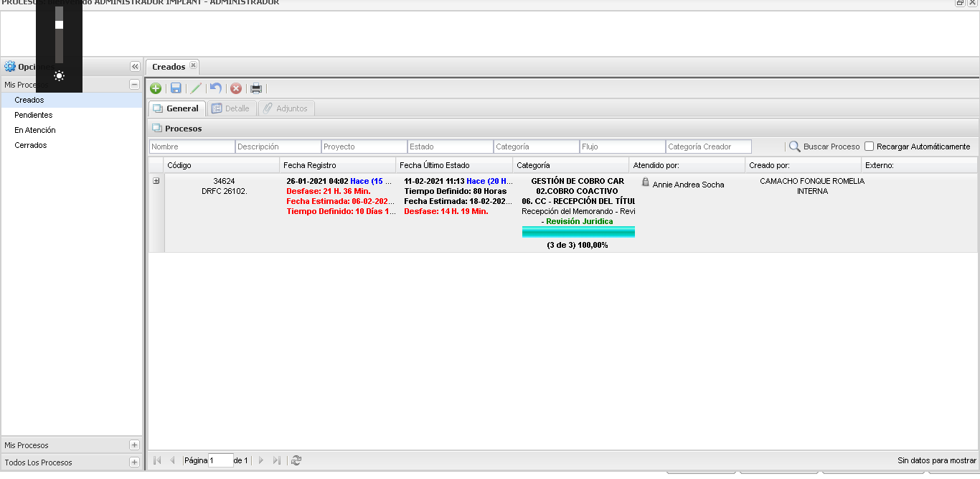Click the Nombre filter input field
980x479 pixels.
(192, 147)
